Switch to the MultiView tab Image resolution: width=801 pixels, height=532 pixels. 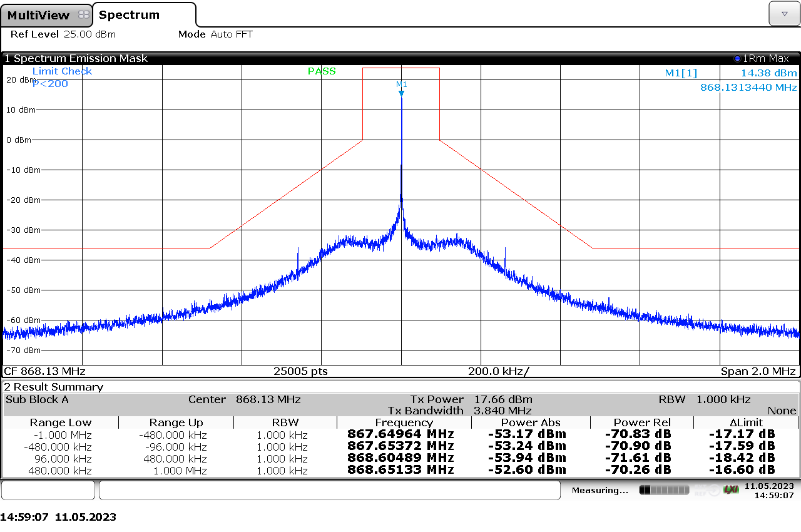(46, 15)
